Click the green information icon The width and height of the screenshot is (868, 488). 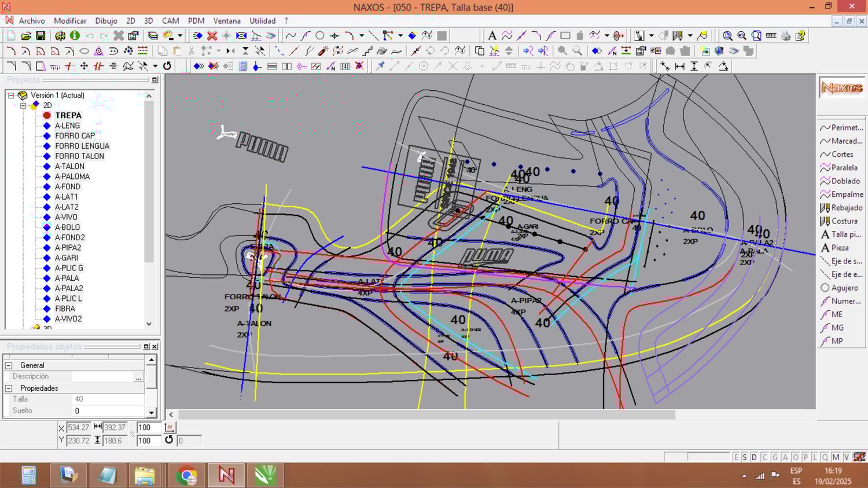pos(75,36)
